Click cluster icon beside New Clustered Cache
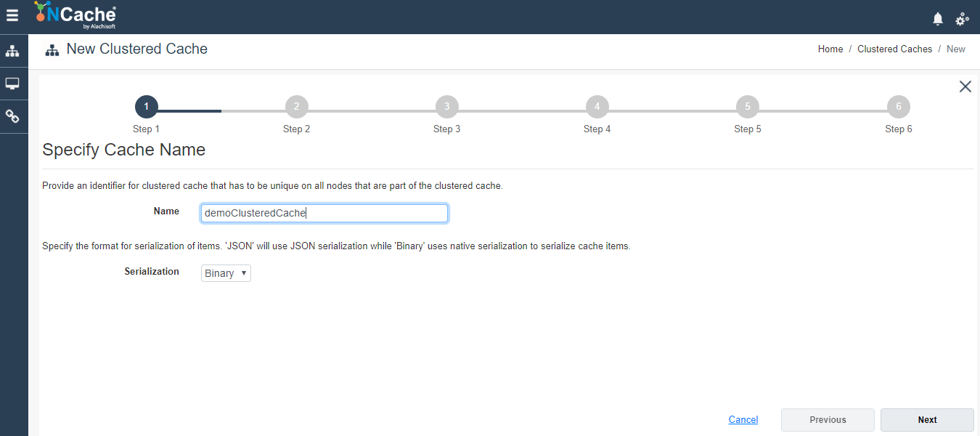980x436 pixels. coord(52,50)
